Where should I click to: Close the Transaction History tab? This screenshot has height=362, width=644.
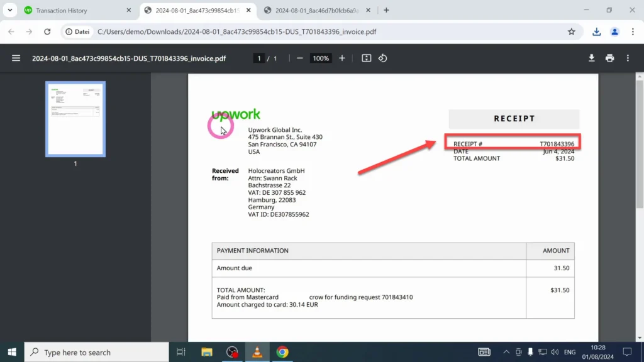tap(128, 10)
